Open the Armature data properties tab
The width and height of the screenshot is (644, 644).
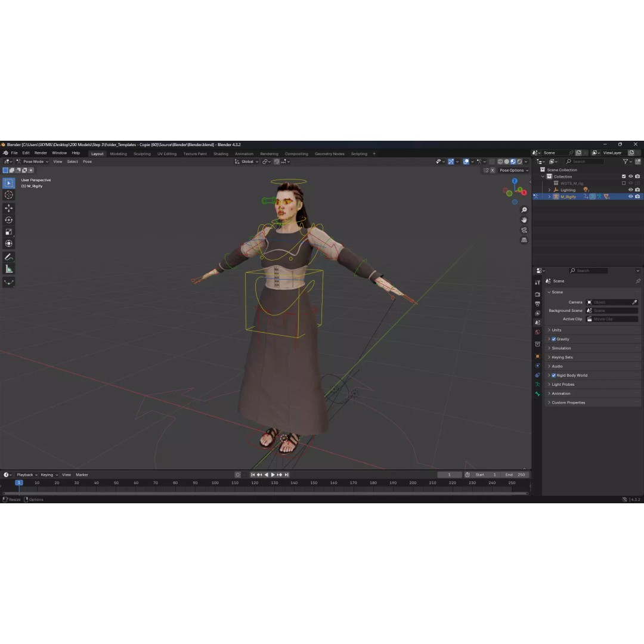coord(537,385)
